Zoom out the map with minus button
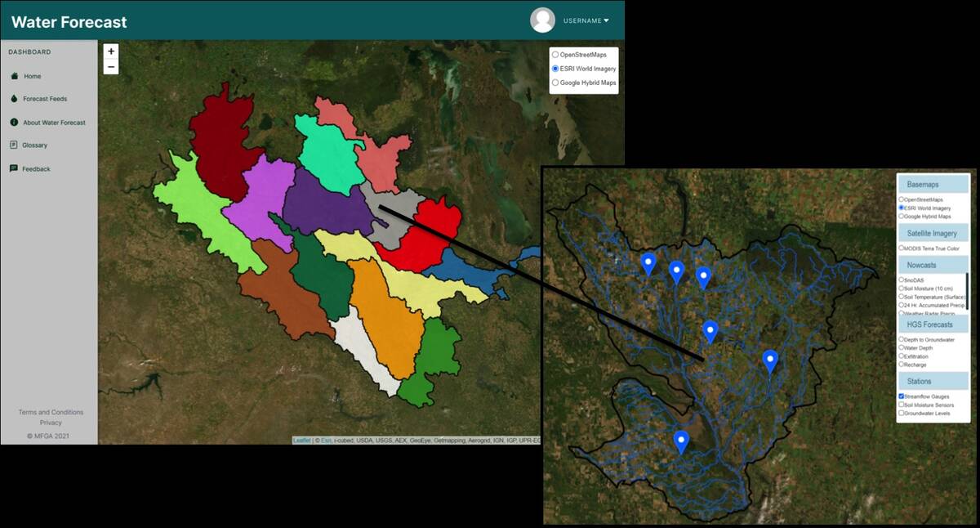 click(x=111, y=67)
